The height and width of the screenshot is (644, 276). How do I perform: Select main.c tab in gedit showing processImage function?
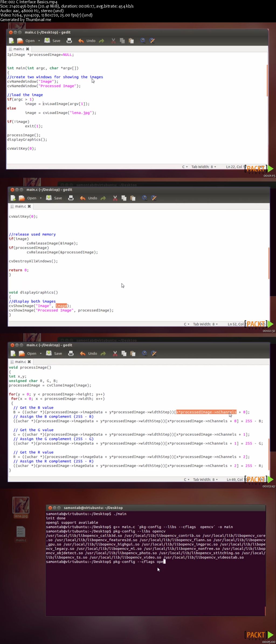(20, 362)
